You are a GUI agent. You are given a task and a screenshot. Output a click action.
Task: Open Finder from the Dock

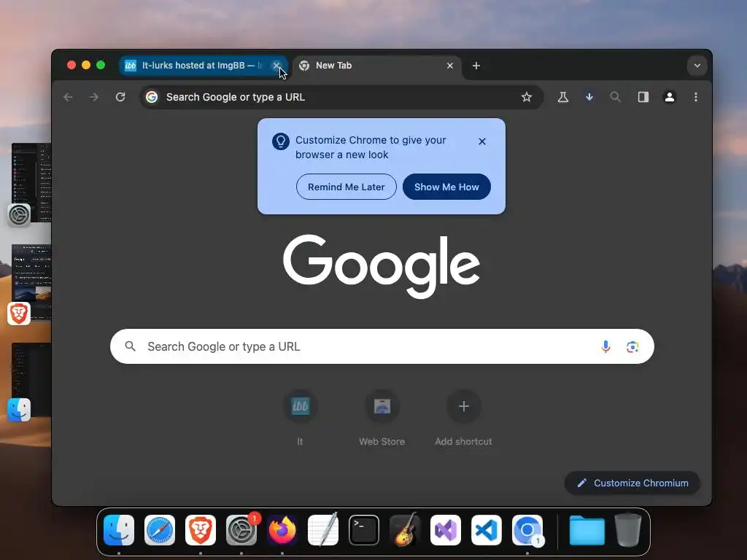119,530
